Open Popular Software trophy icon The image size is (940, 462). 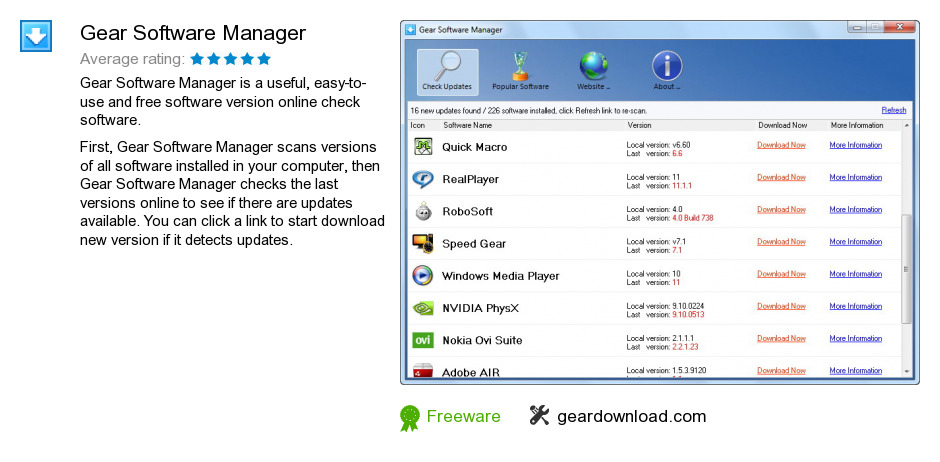(x=520, y=73)
